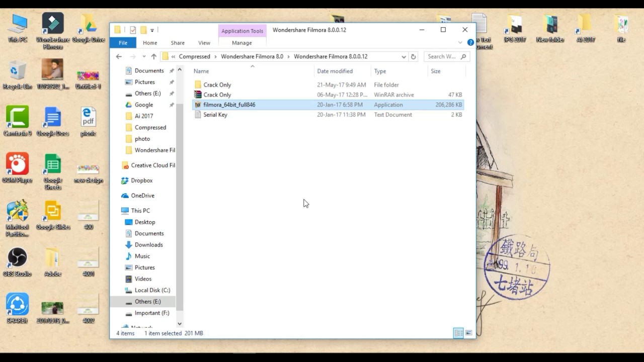Click the New folder quick access toolbar icon

[x=143, y=30]
